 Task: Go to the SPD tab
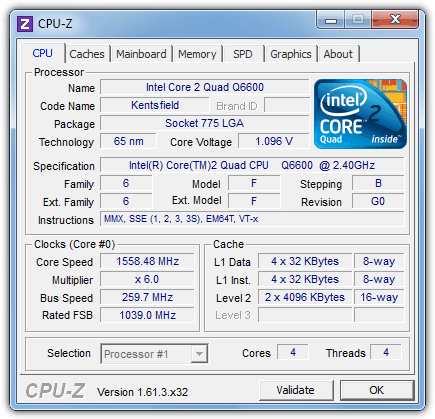point(243,54)
